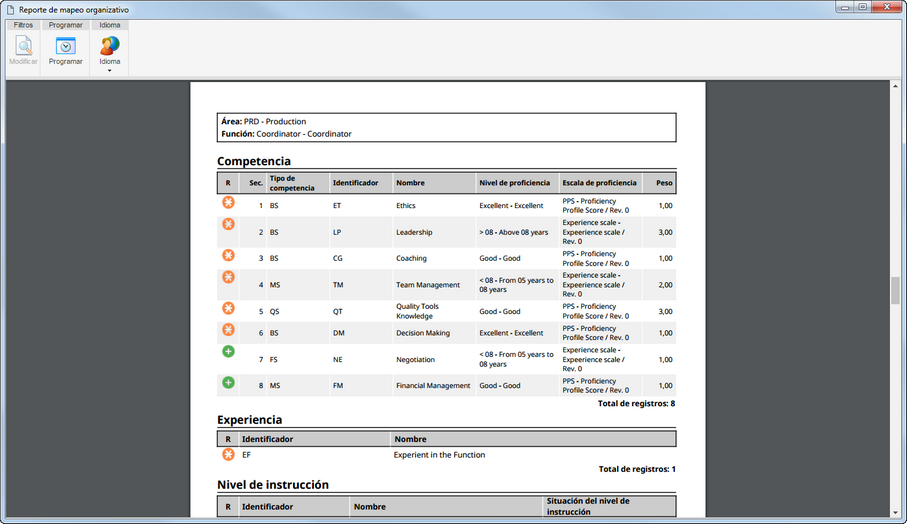Click the scroll up arrow of the report
Screen dimensions: 907x524
[x=895, y=86]
